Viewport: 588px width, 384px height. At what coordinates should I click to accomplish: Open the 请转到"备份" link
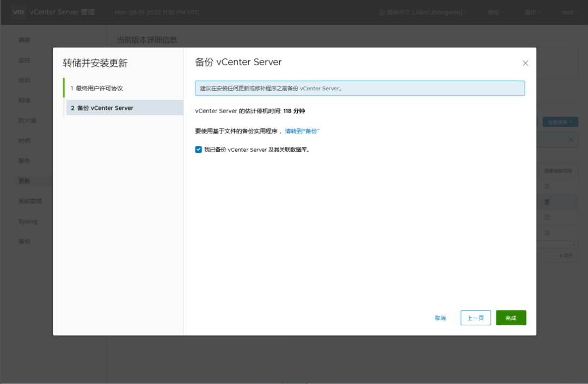(302, 131)
